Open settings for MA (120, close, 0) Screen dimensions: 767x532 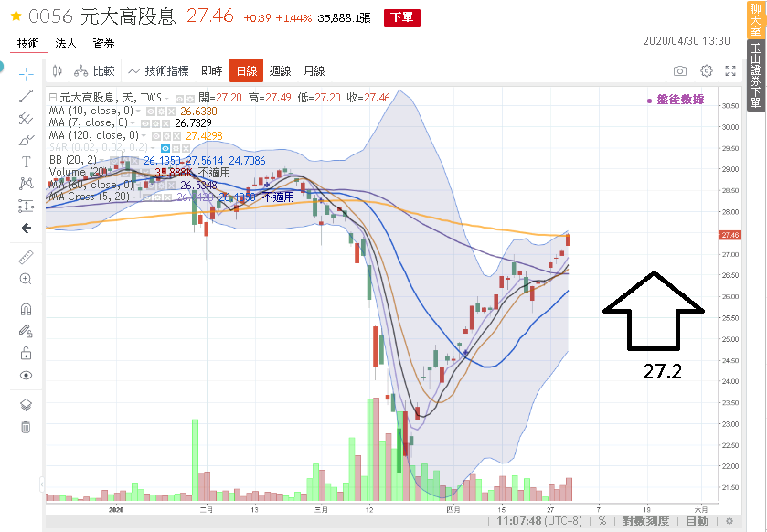pos(166,136)
